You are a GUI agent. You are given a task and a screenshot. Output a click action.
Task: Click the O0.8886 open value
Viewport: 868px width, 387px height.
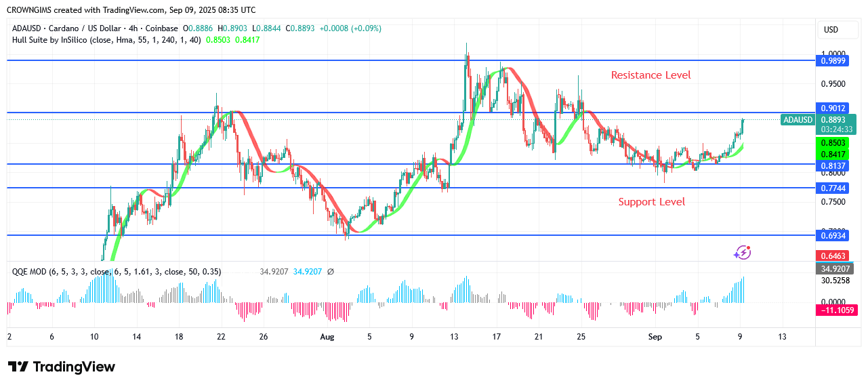199,28
